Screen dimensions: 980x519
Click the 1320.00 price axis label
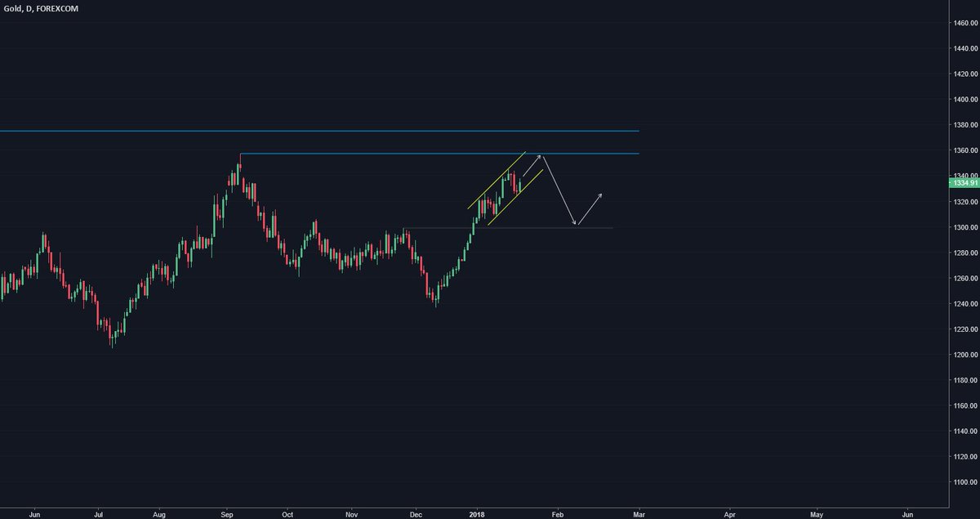point(964,201)
